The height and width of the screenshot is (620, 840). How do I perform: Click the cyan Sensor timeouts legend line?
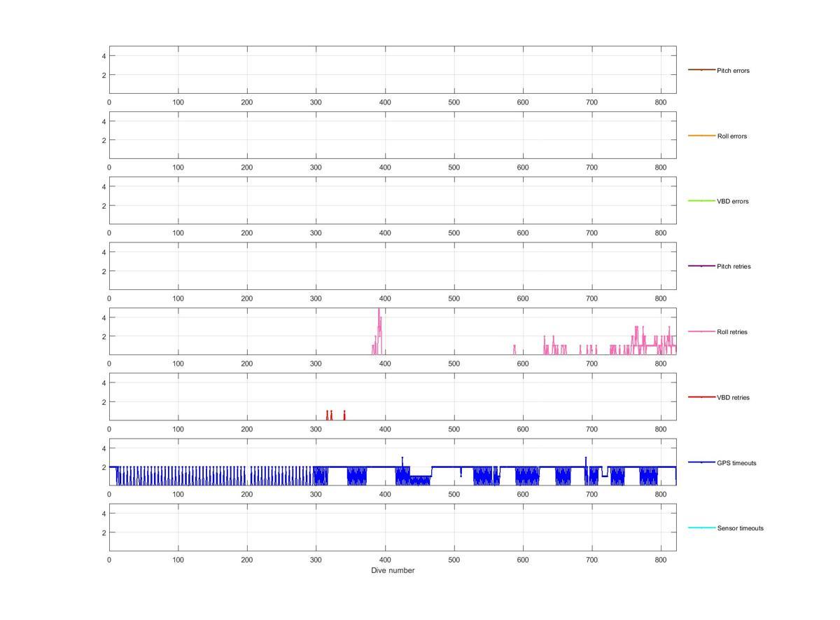[x=701, y=528]
